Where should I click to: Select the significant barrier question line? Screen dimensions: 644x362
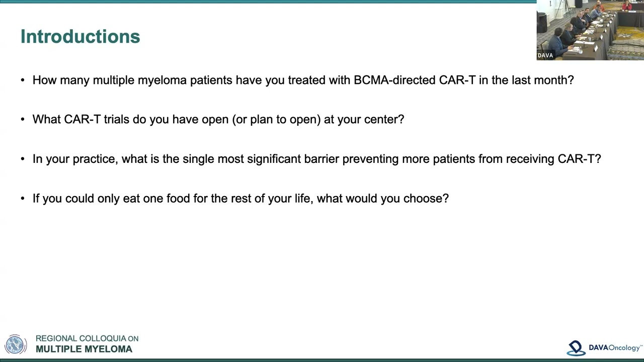[x=317, y=159]
